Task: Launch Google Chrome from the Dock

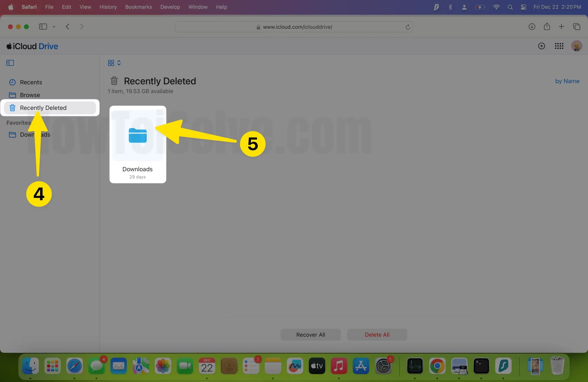Action: tap(438, 366)
